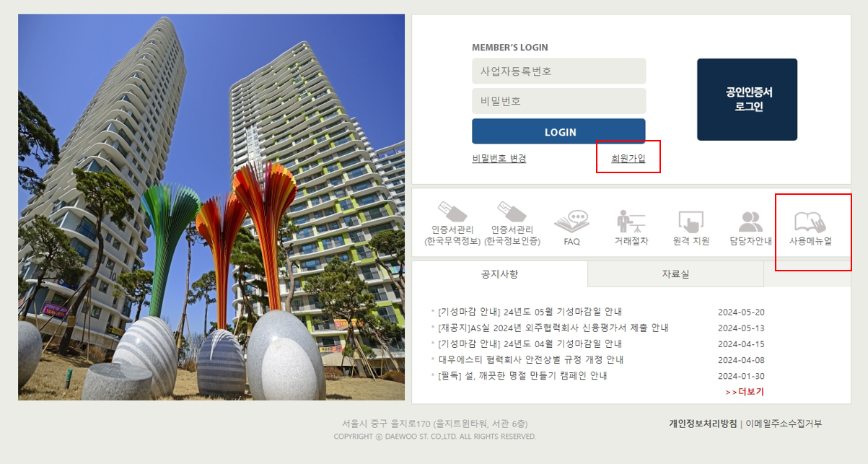
Task: Switch to the 공지사항 tab
Action: tap(499, 274)
